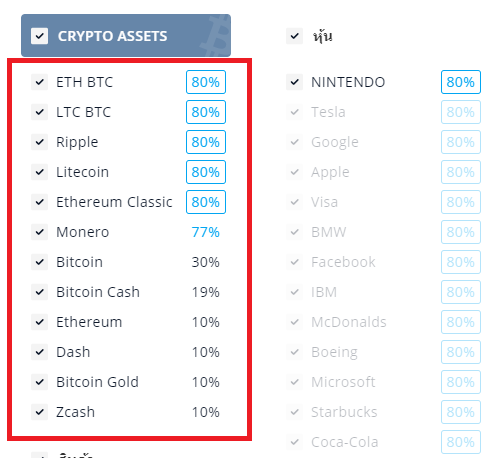The image size is (501, 458).
Task: Select the Ethereum asset label
Action: (x=89, y=322)
